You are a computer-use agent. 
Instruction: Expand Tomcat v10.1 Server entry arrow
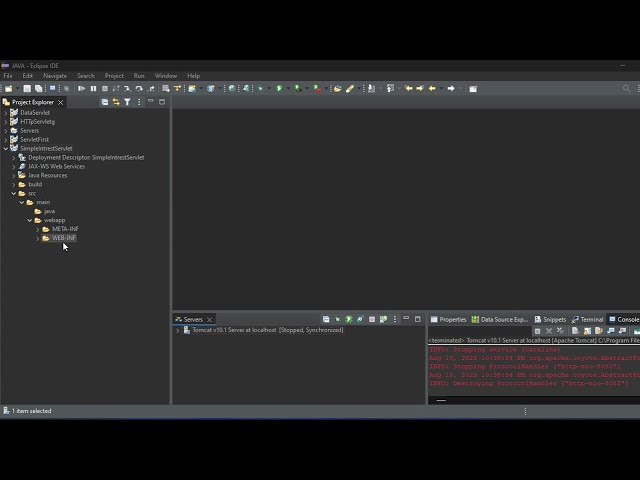178,330
